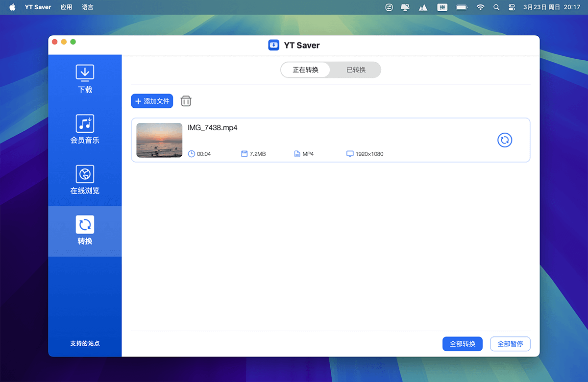The height and width of the screenshot is (382, 588).
Task: Click the leftmost menu bar status icon
Action: (x=389, y=7)
